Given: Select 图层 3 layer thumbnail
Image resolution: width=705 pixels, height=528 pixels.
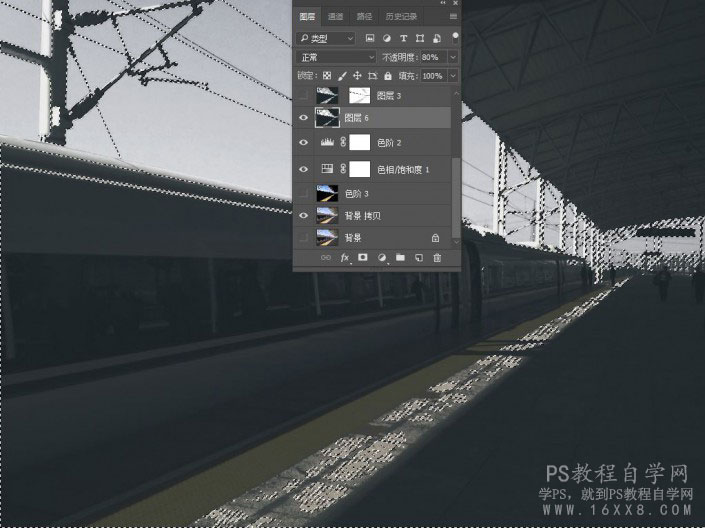Looking at the screenshot, I should (x=327, y=95).
